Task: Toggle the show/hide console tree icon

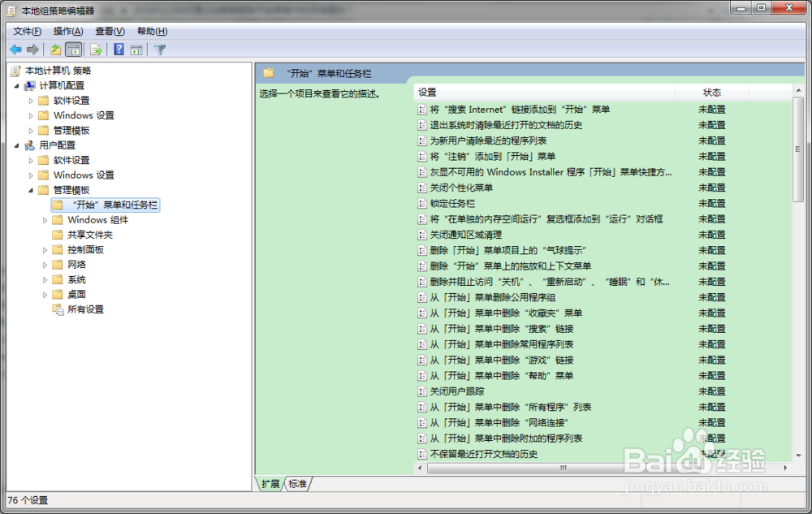Action: tap(74, 50)
